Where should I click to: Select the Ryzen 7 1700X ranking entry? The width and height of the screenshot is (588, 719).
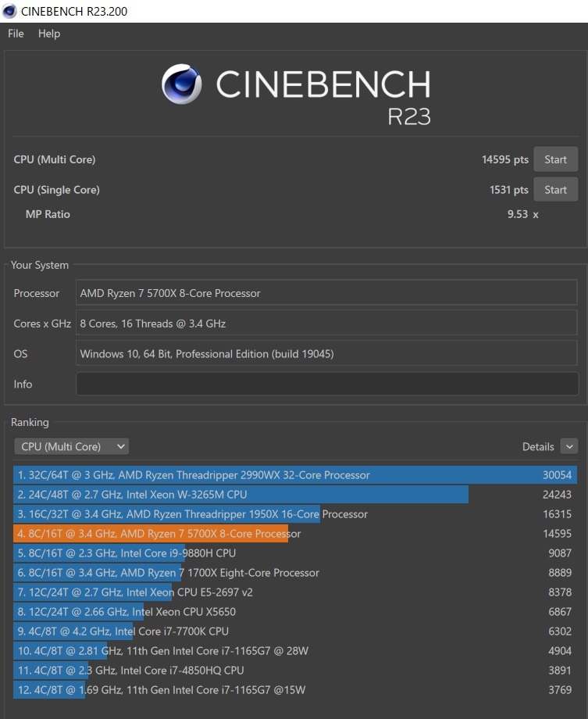pyautogui.click(x=294, y=573)
